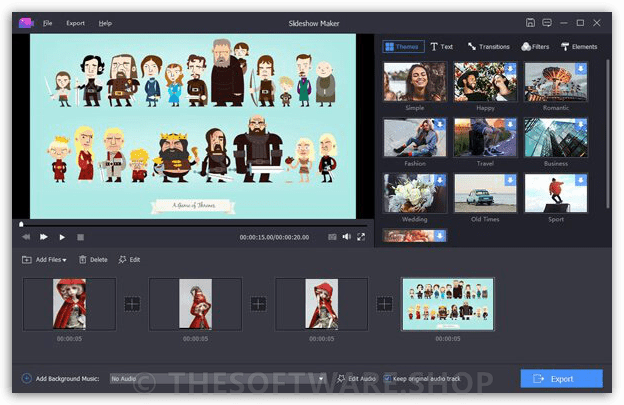Click the themes panel vertical scrollbar
The height and width of the screenshot is (405, 624).
608,133
